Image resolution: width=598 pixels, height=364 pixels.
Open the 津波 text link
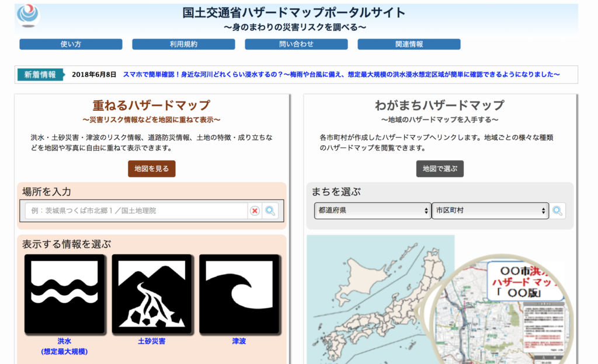click(x=239, y=341)
